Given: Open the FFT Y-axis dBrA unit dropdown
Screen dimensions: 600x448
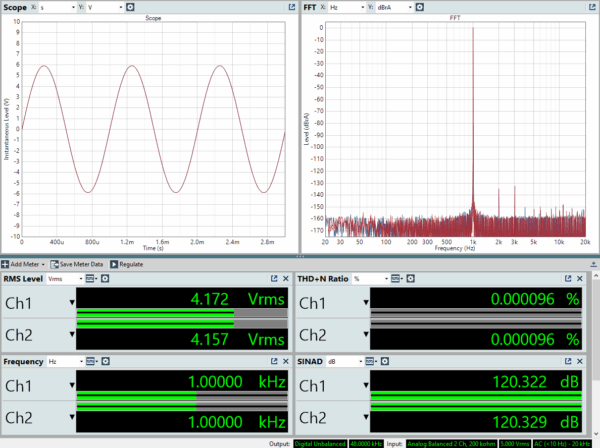Looking at the screenshot, I should [x=392, y=7].
